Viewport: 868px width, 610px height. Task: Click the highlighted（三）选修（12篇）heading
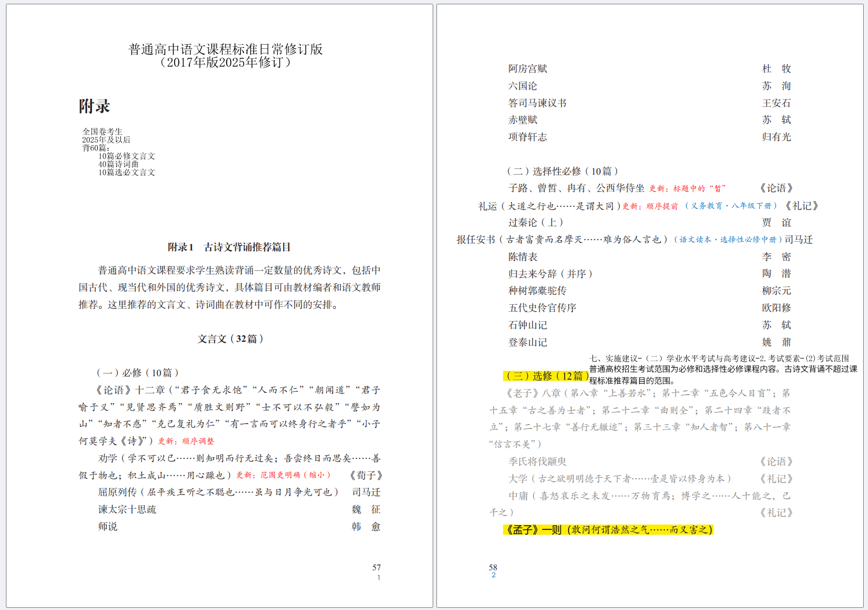544,375
